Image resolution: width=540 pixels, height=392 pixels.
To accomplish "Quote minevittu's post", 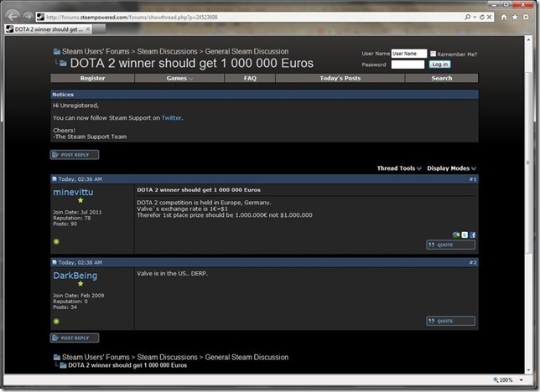I will (x=450, y=245).
